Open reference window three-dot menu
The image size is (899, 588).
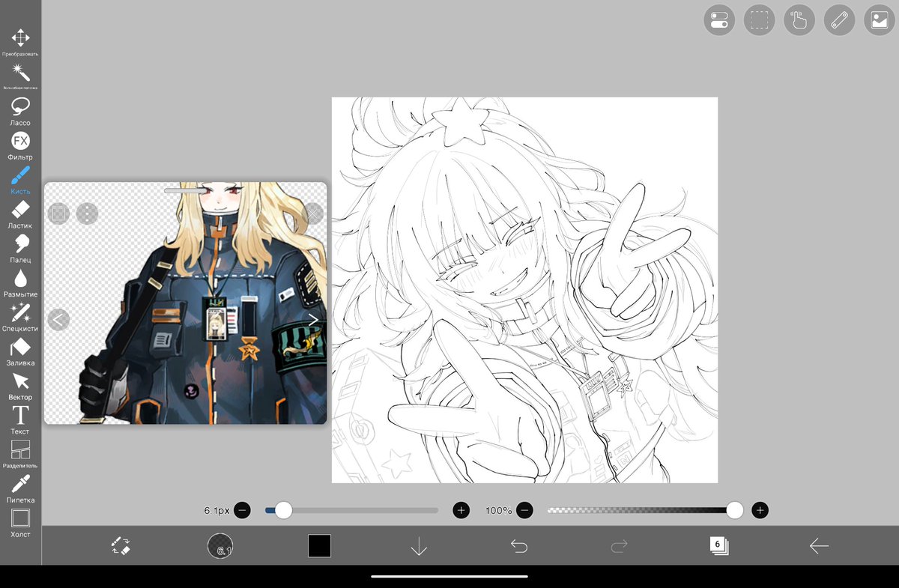coord(88,213)
